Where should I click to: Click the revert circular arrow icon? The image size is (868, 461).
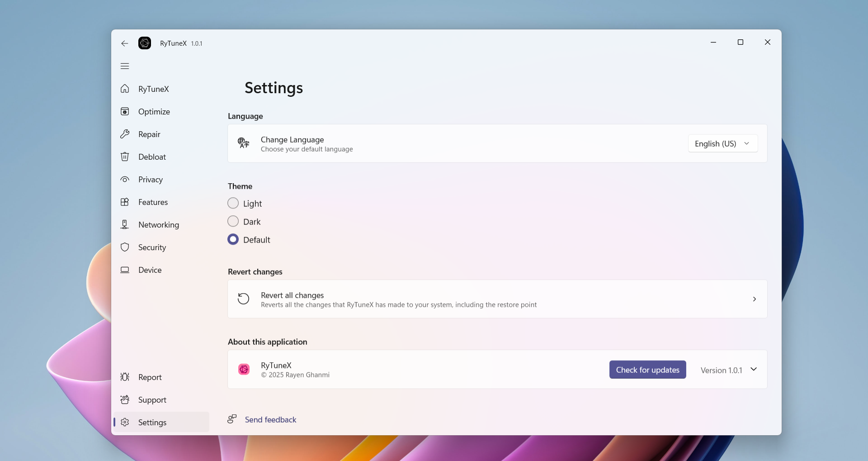pos(243,299)
